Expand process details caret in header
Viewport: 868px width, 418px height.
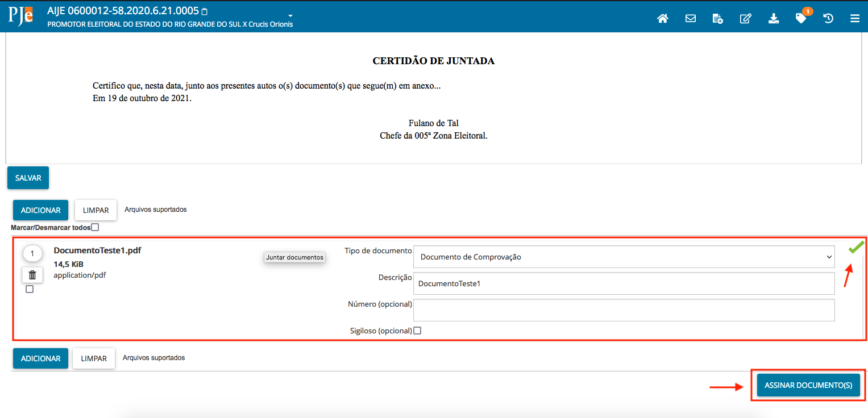coord(290,15)
